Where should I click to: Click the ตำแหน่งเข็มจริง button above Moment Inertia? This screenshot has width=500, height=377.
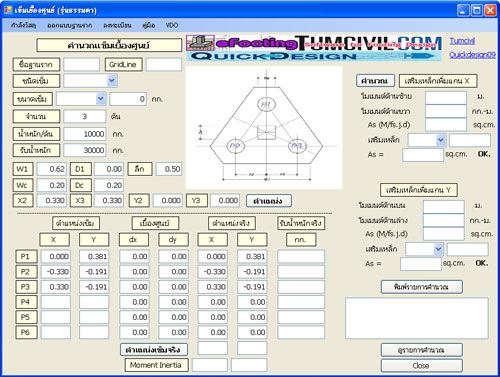[x=154, y=350]
